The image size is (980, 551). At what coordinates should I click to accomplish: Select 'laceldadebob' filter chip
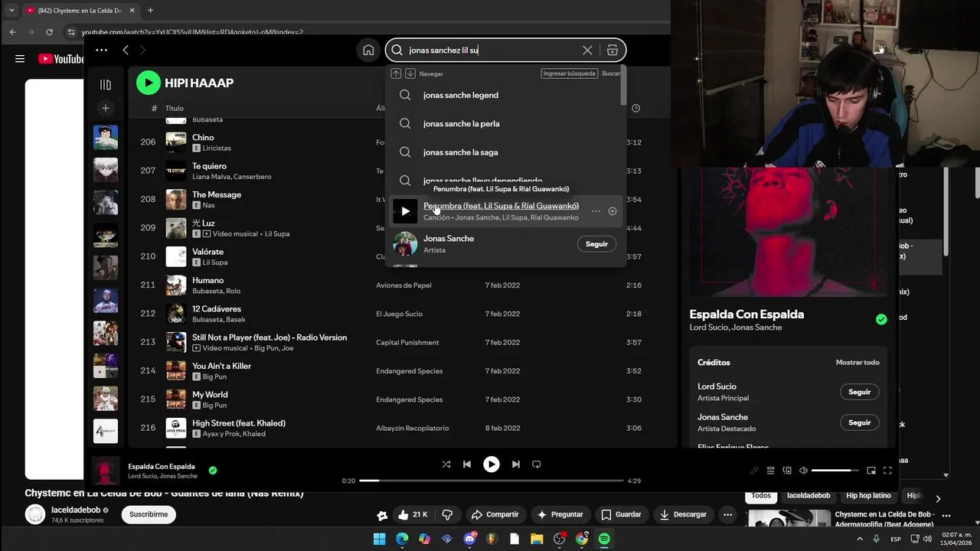click(808, 495)
